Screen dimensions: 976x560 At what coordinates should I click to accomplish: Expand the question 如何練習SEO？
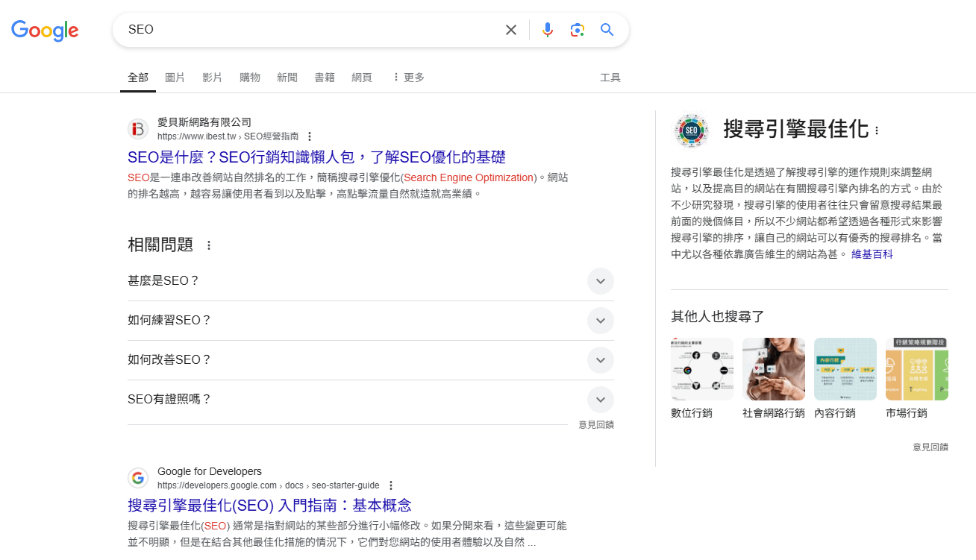pos(371,321)
